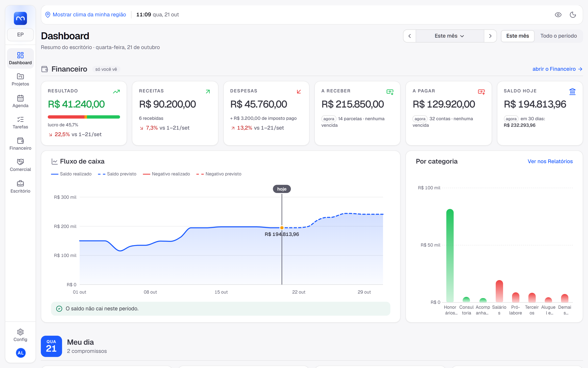The image size is (588, 368).
Task: Open Agenda in the sidebar
Action: 20,101
